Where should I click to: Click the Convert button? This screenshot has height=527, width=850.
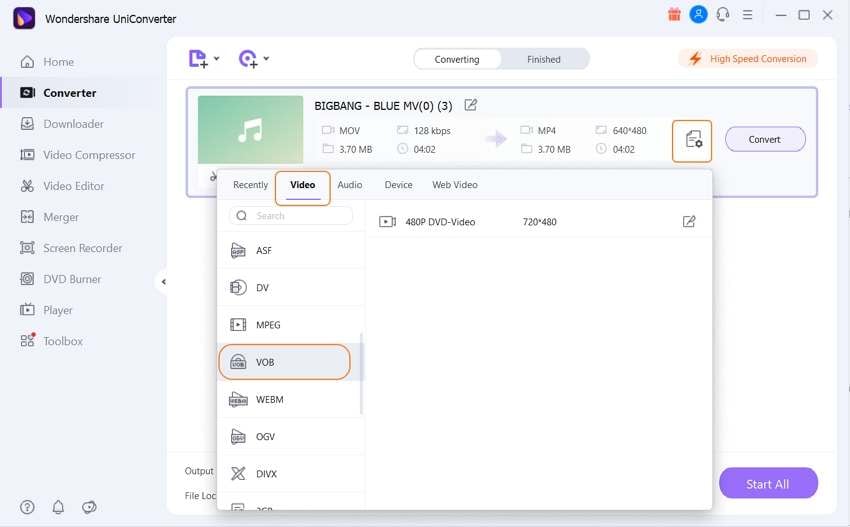(765, 139)
